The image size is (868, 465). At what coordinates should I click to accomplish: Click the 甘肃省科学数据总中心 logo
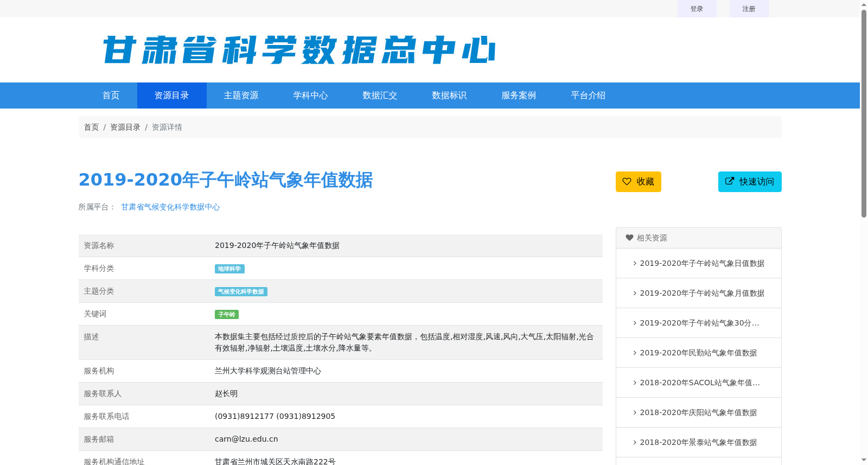(299, 50)
